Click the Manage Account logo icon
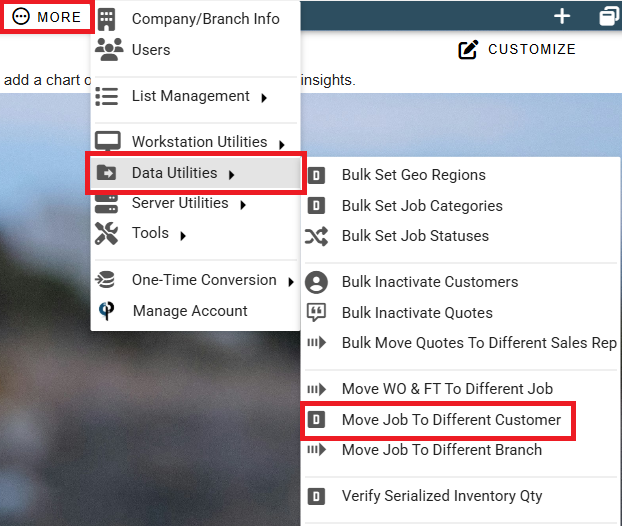This screenshot has width=622, height=526. pos(106,311)
